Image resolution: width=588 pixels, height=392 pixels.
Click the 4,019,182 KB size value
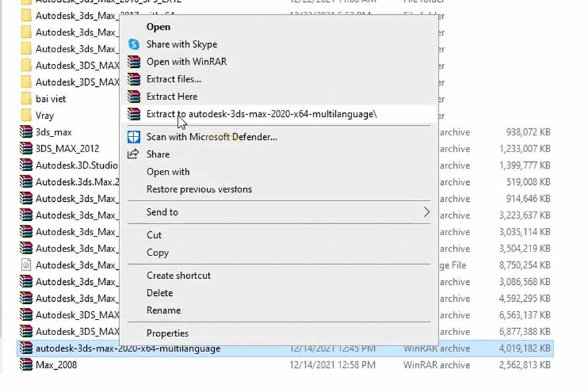click(525, 348)
